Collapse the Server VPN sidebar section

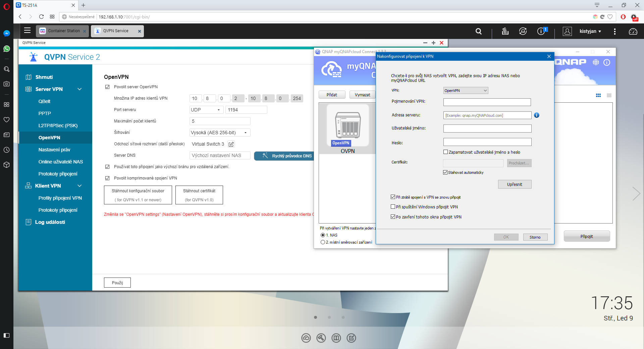pos(79,89)
